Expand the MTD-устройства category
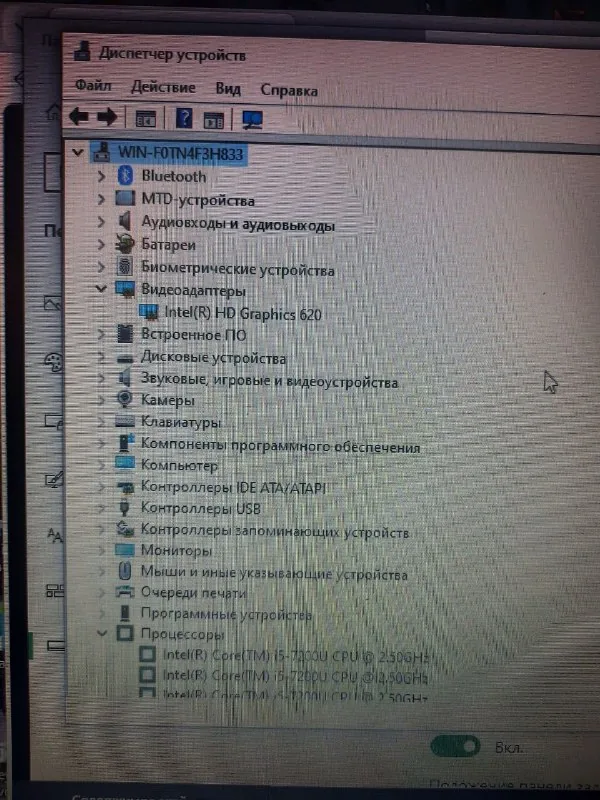 [101, 198]
